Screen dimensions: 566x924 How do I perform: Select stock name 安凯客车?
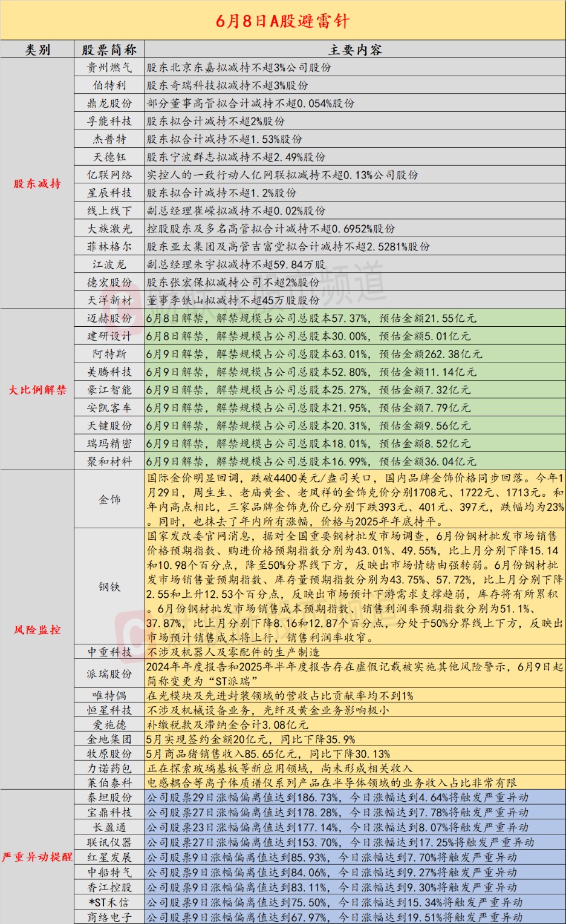[x=109, y=408]
